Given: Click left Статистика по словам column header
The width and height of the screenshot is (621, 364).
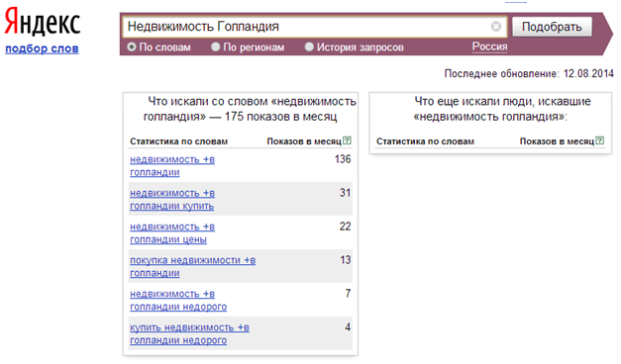Looking at the screenshot, I should click(x=178, y=141).
